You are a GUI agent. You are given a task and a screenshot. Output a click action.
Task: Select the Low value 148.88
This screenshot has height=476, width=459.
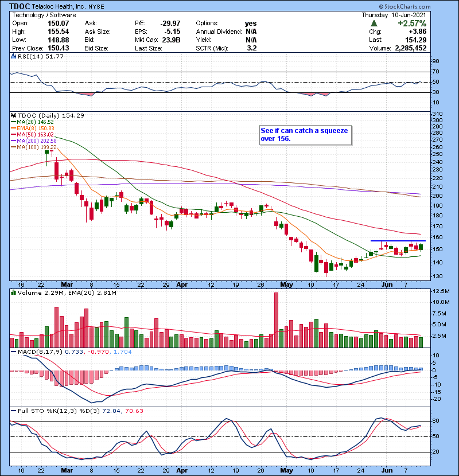click(x=59, y=40)
